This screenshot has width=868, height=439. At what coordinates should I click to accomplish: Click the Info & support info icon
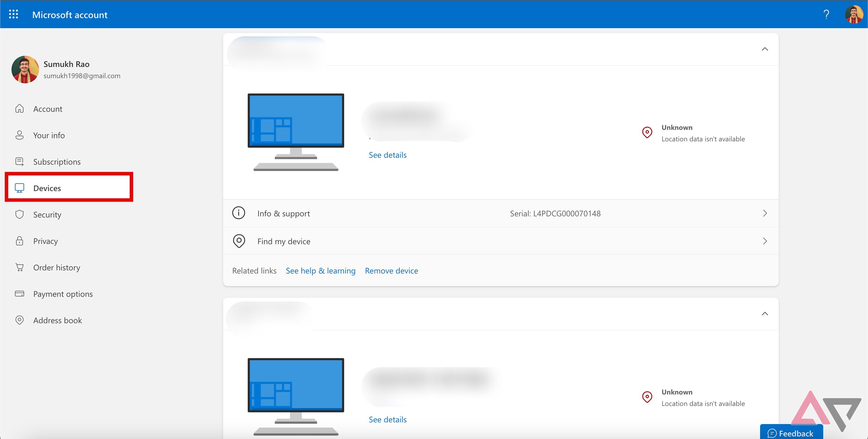tap(239, 213)
